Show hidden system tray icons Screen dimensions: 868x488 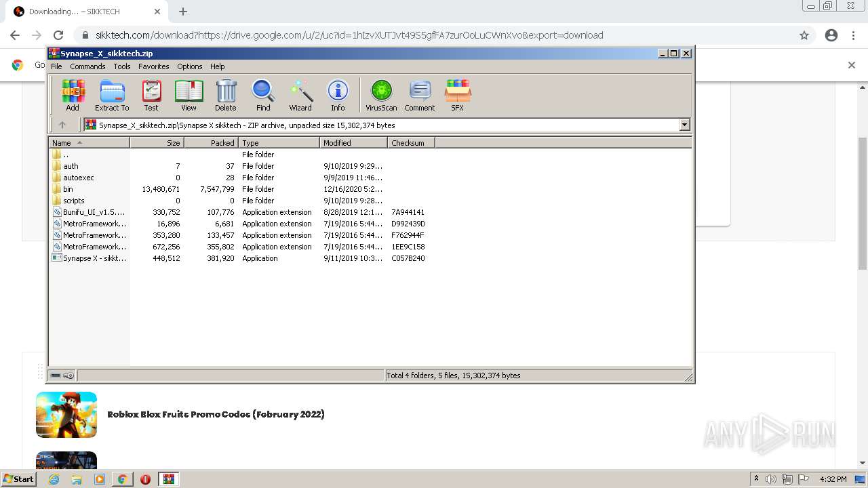pyautogui.click(x=756, y=479)
